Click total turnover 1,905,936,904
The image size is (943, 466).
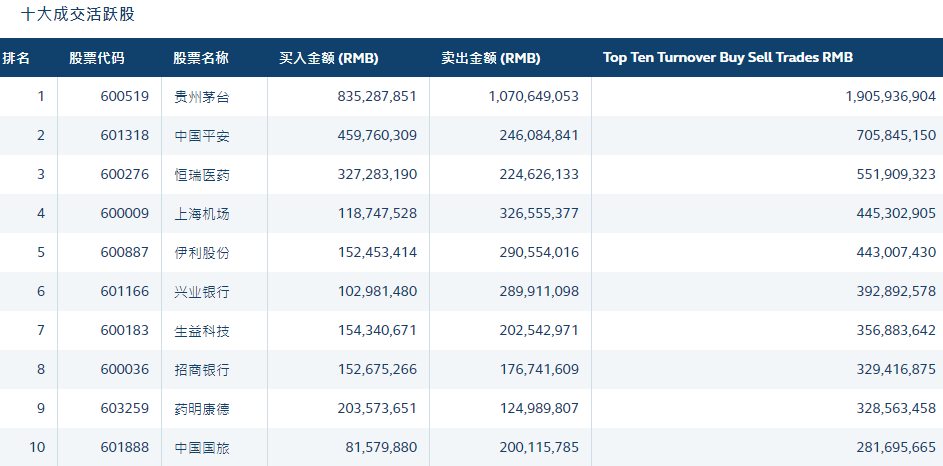pos(891,96)
